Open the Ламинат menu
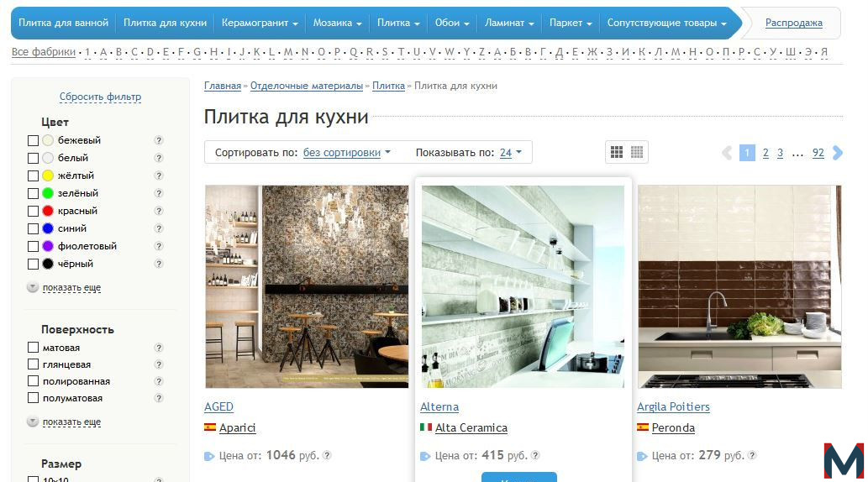 point(509,23)
